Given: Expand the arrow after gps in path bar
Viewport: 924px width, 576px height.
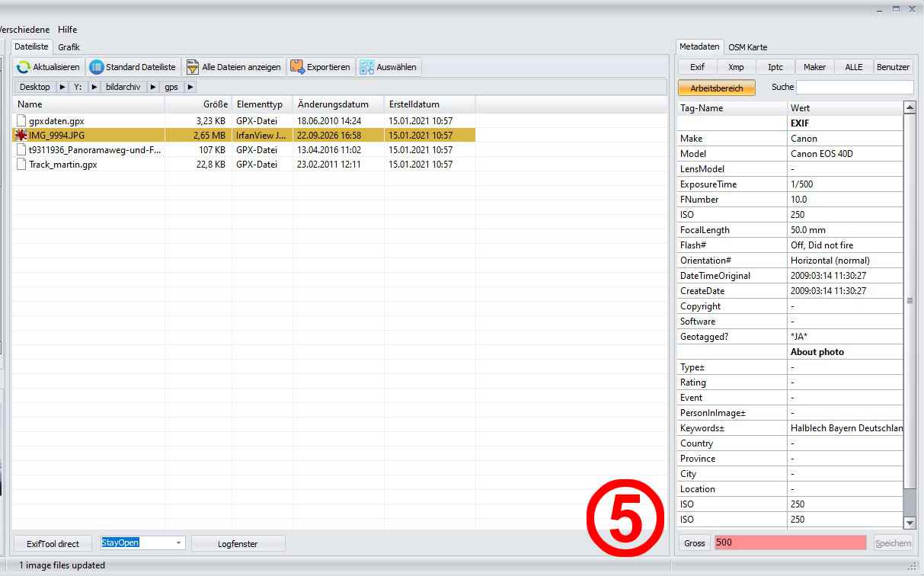Looking at the screenshot, I should coord(190,87).
